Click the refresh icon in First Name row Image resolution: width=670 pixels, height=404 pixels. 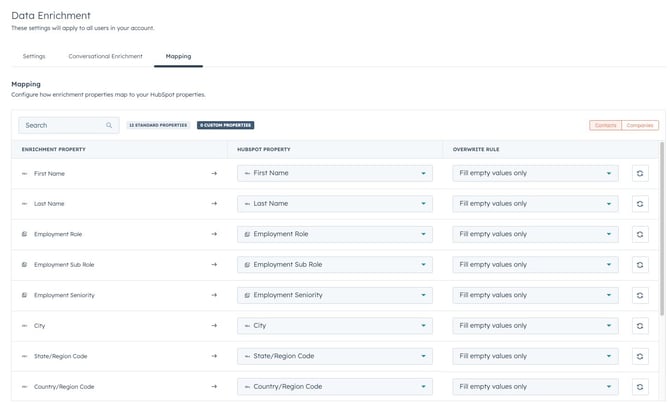(640, 173)
